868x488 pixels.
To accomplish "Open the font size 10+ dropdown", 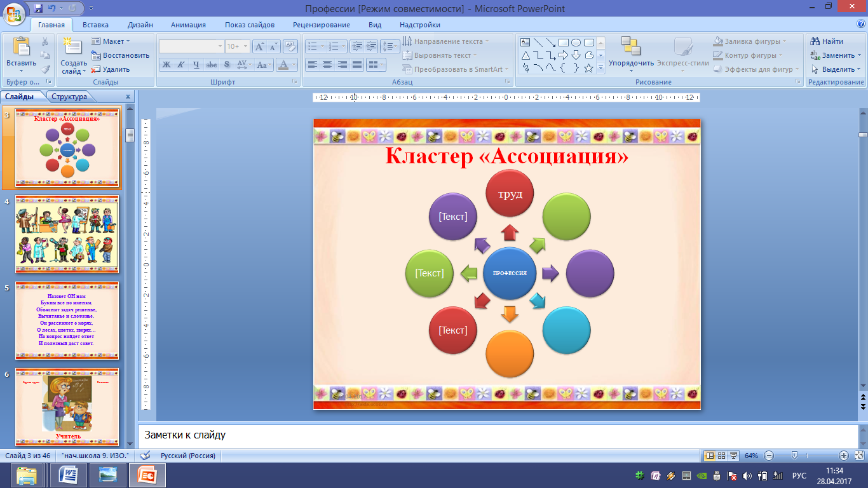I will point(238,46).
